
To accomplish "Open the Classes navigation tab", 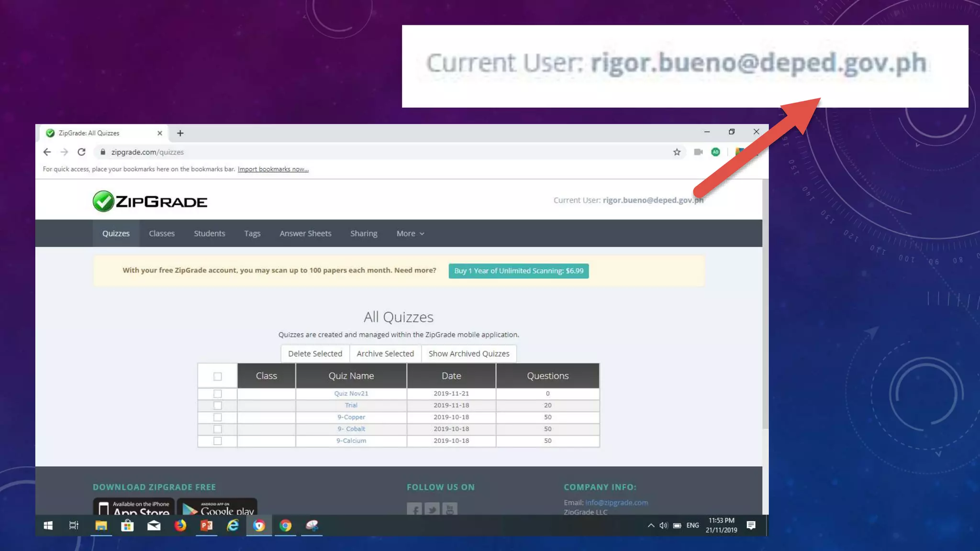I will click(162, 233).
